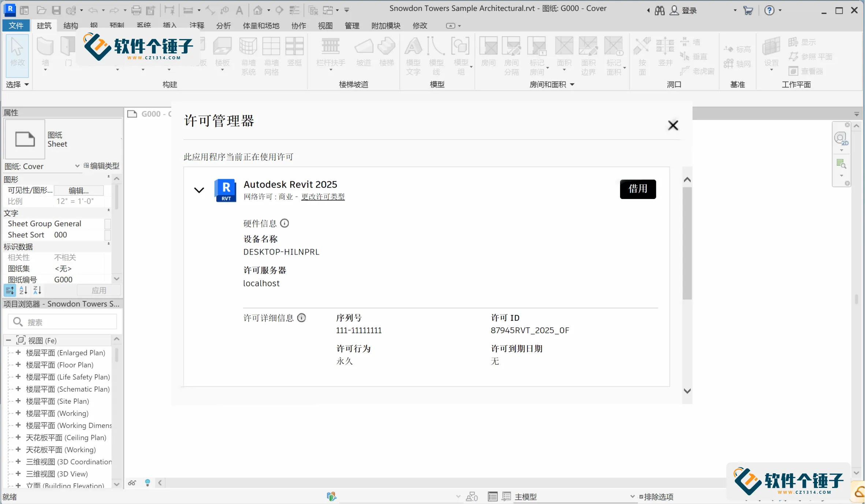Select the Room Separator tool
Image resolution: width=865 pixels, height=504 pixels.
tap(511, 56)
